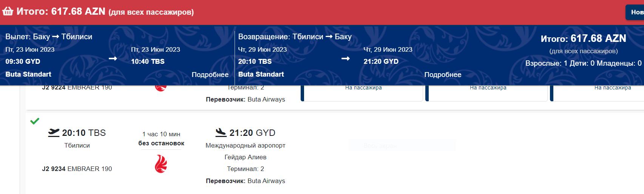Click the Buta Airways logo for flight J2 9234
This screenshot has width=644, height=194.
[x=161, y=165]
